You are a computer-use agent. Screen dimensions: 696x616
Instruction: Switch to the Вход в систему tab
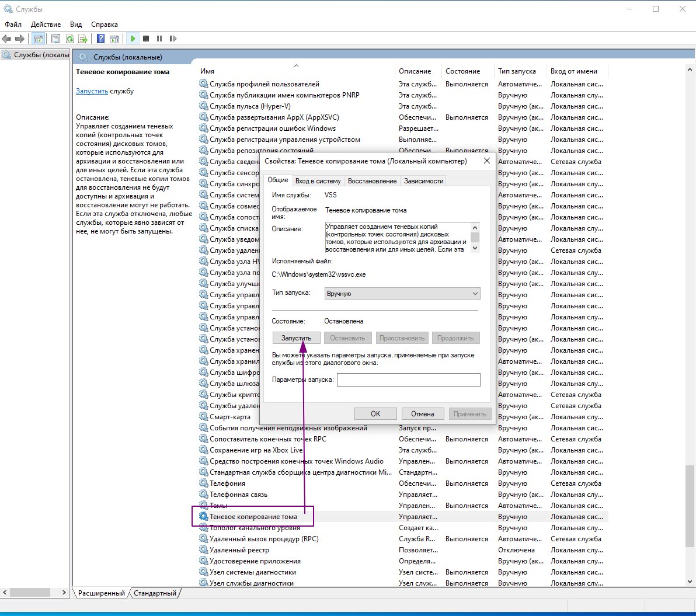pos(318,180)
